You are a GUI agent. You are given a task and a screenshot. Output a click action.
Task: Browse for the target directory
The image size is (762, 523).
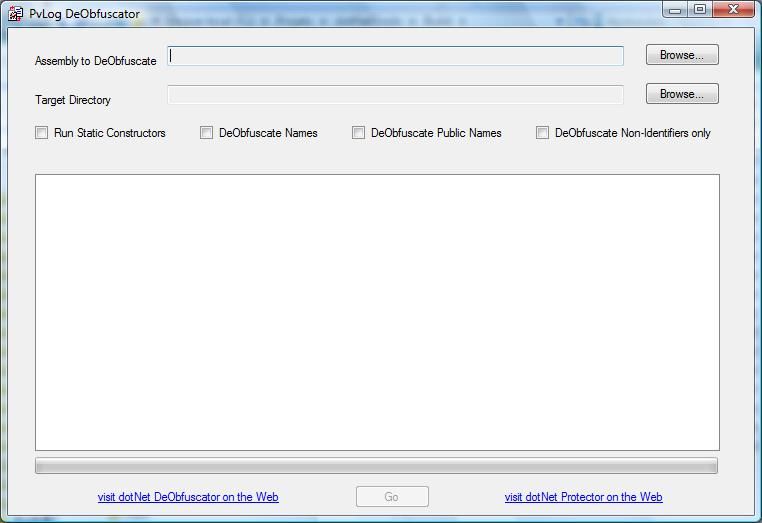pos(682,94)
